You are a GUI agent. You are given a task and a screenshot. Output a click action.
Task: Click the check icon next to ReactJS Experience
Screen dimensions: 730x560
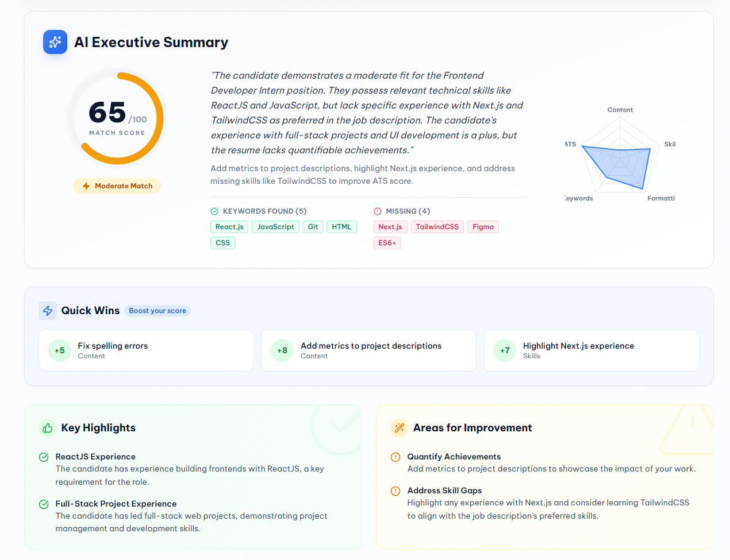tap(44, 457)
